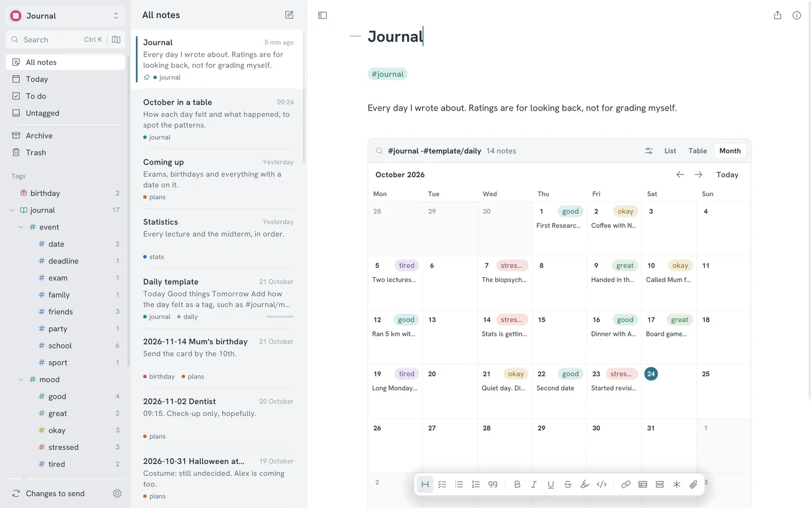This screenshot has height=508, width=812.
Task: Collapse the mood tag group
Action: click(x=21, y=379)
